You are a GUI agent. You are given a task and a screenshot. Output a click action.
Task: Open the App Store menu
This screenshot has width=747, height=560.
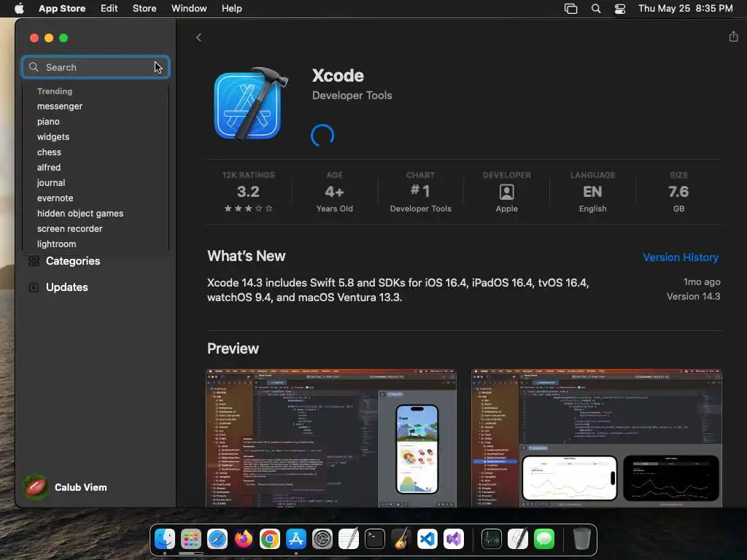click(x=62, y=8)
